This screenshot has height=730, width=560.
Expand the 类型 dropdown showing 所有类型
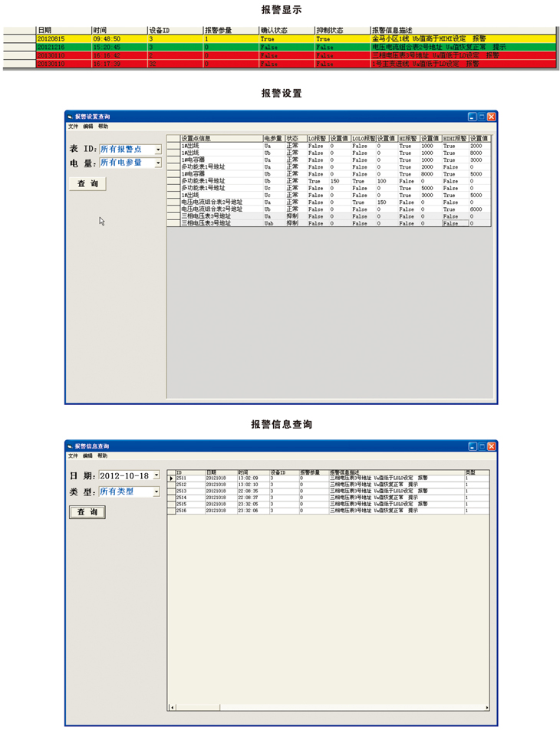pos(156,492)
